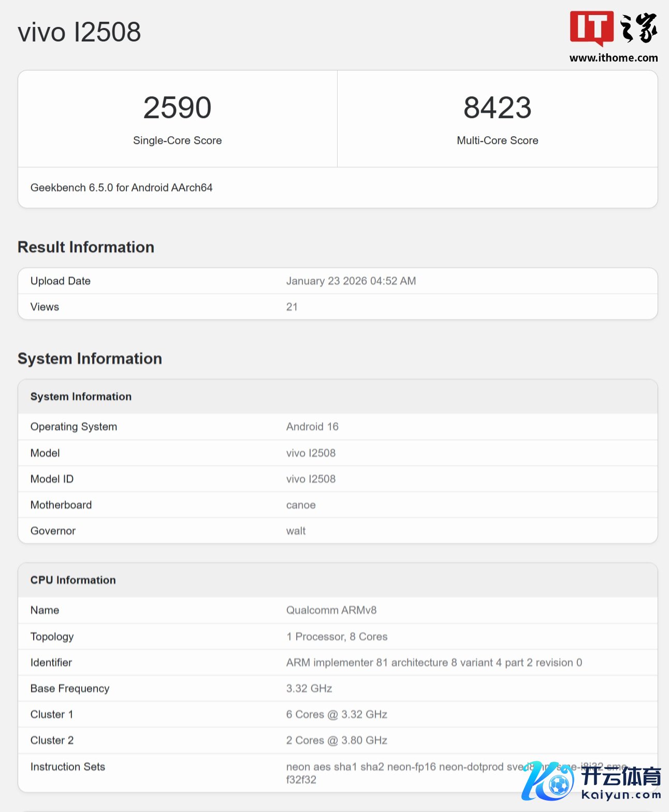This screenshot has height=812, width=669.
Task: Click the System Information table header
Action: [81, 397]
